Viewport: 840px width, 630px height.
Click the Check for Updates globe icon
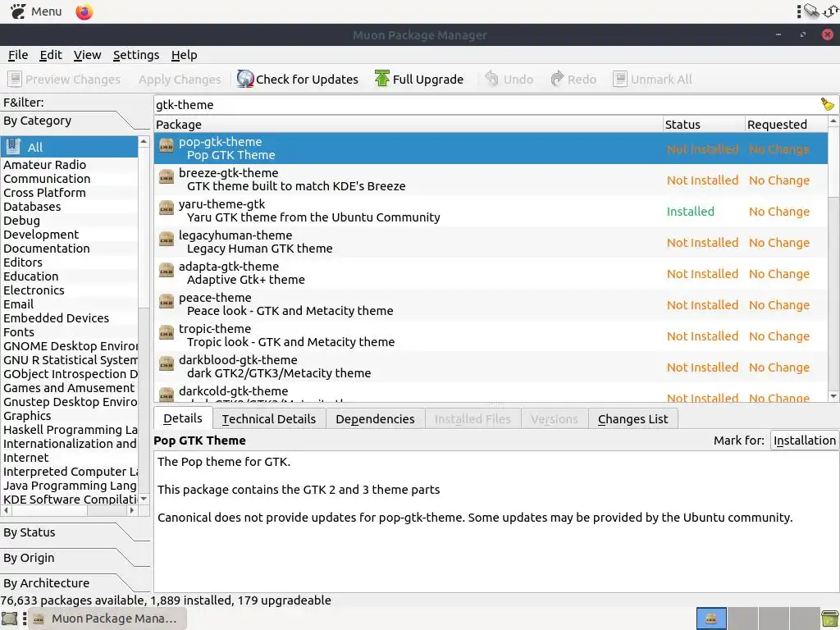click(x=245, y=79)
